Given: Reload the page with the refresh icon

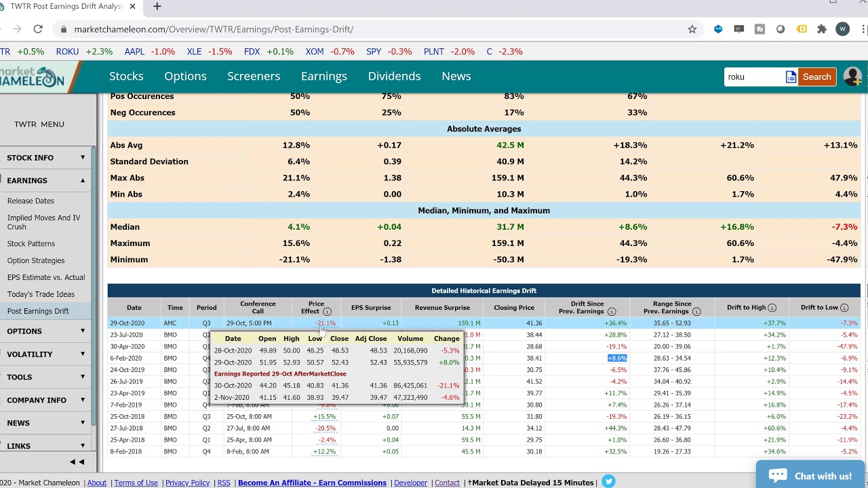Looking at the screenshot, I should 38,29.
